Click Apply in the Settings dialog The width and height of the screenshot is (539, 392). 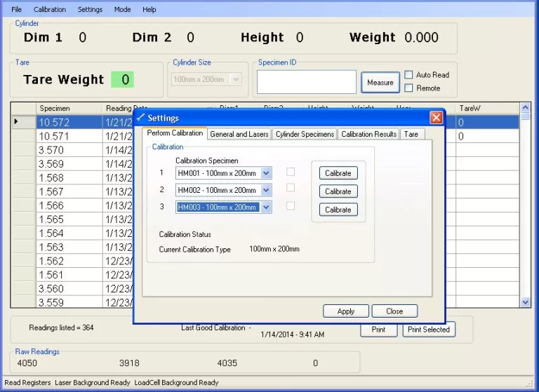(x=346, y=311)
